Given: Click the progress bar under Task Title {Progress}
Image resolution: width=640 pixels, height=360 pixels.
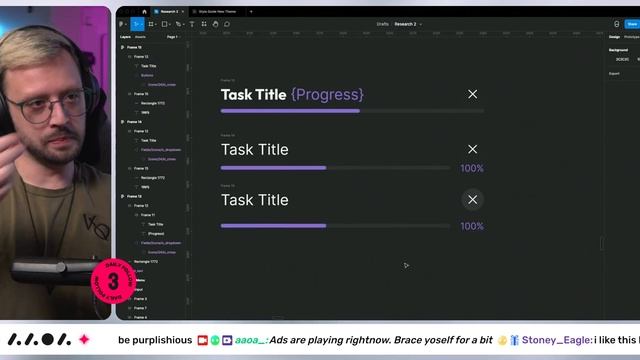Looking at the screenshot, I should [x=352, y=111].
